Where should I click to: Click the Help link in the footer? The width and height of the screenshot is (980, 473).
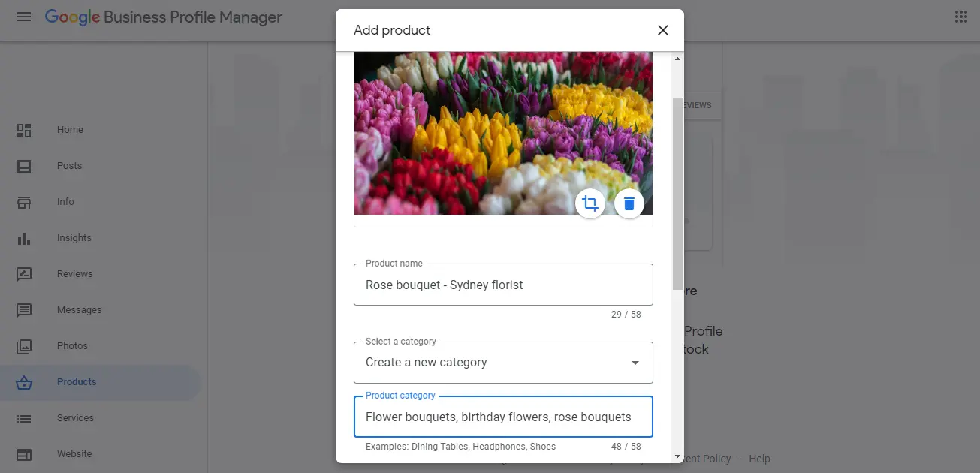759,459
